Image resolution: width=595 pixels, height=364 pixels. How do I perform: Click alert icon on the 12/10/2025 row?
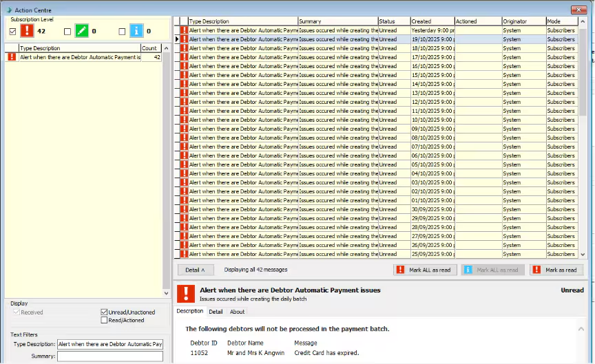pos(184,102)
